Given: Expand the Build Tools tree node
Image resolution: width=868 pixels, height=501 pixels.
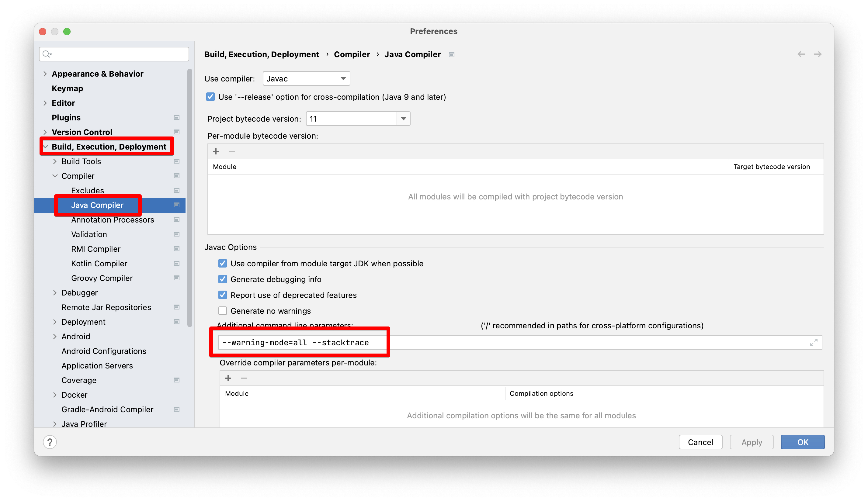Looking at the screenshot, I should tap(55, 161).
